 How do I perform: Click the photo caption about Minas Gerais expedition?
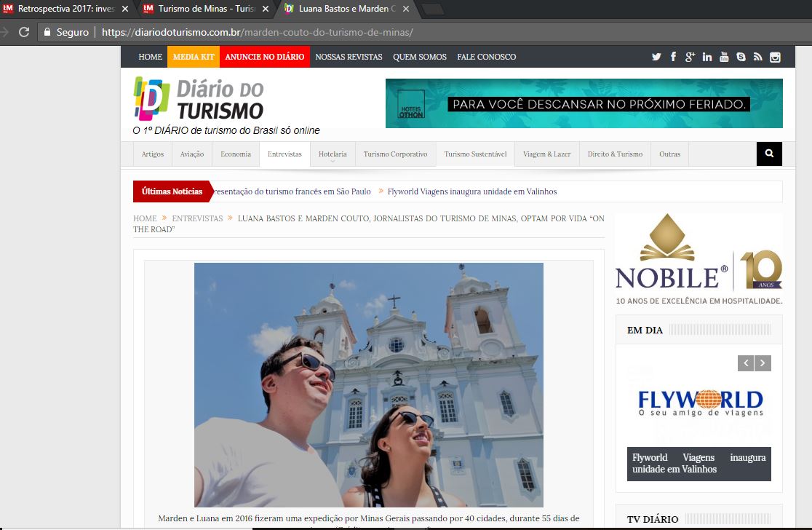[369, 520]
